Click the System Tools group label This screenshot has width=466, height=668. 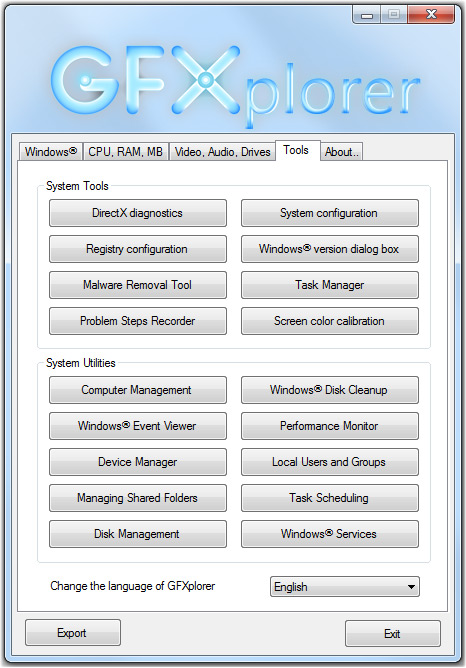(77, 186)
